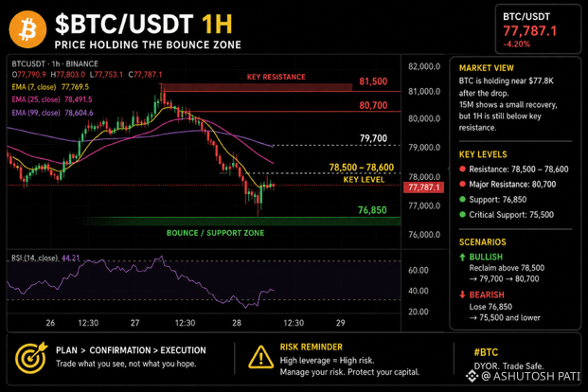Select the EMA (7, close) 77,769.5 indicator
The height and width of the screenshot is (392, 588).
50,87
